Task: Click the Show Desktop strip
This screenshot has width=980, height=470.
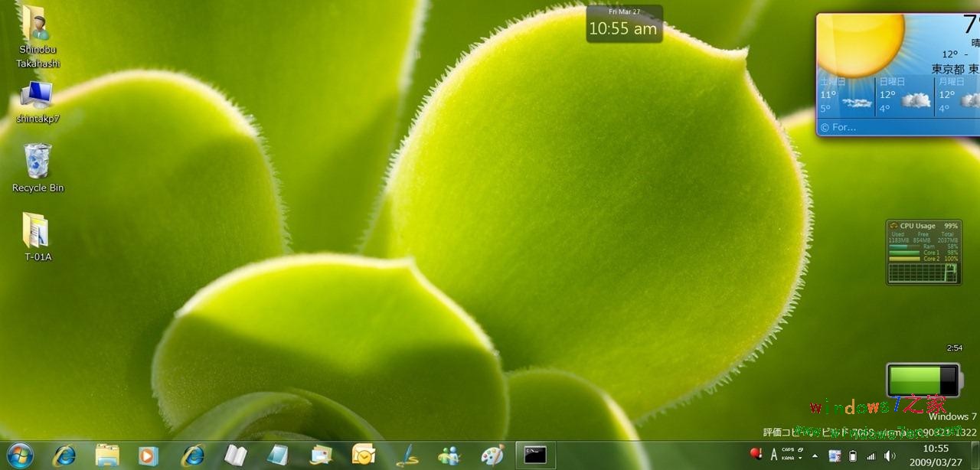Action: (x=975, y=455)
